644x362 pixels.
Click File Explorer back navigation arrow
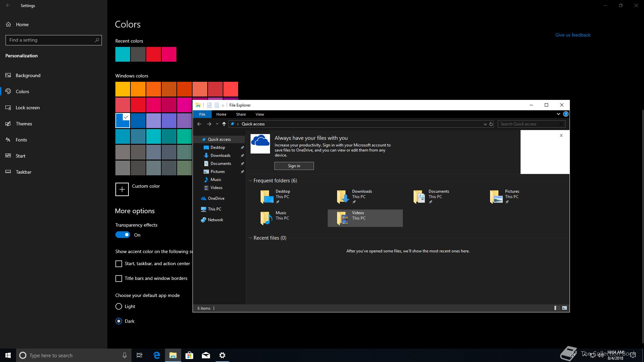(x=199, y=124)
